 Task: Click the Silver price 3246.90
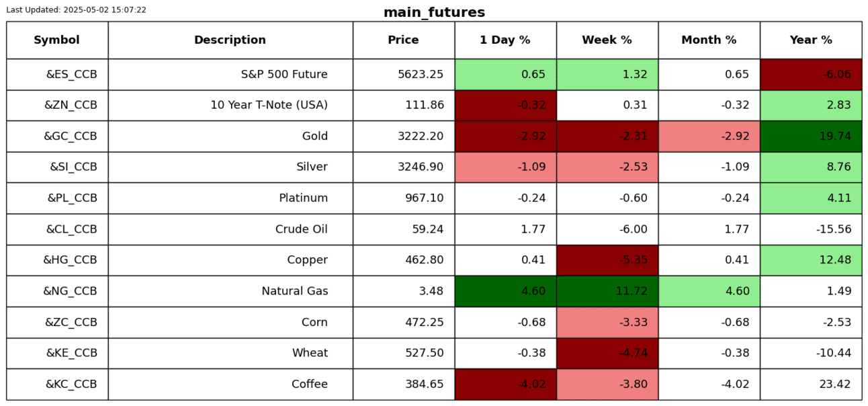[421, 167]
